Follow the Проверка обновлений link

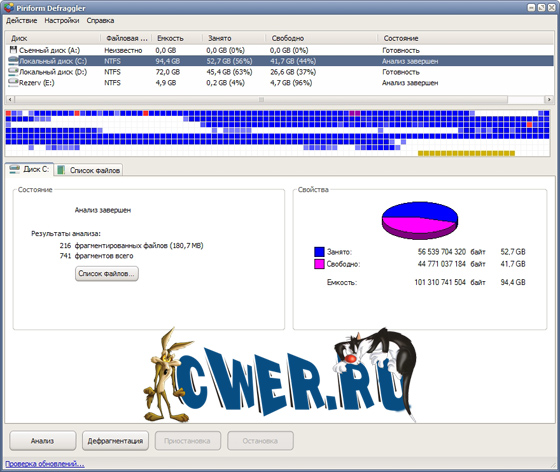(45, 464)
